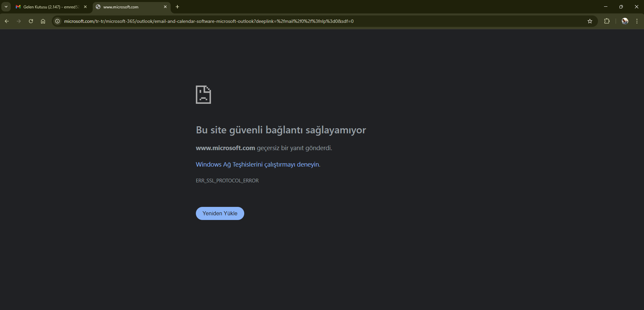Click the Yeniden Yükle button

[220, 213]
